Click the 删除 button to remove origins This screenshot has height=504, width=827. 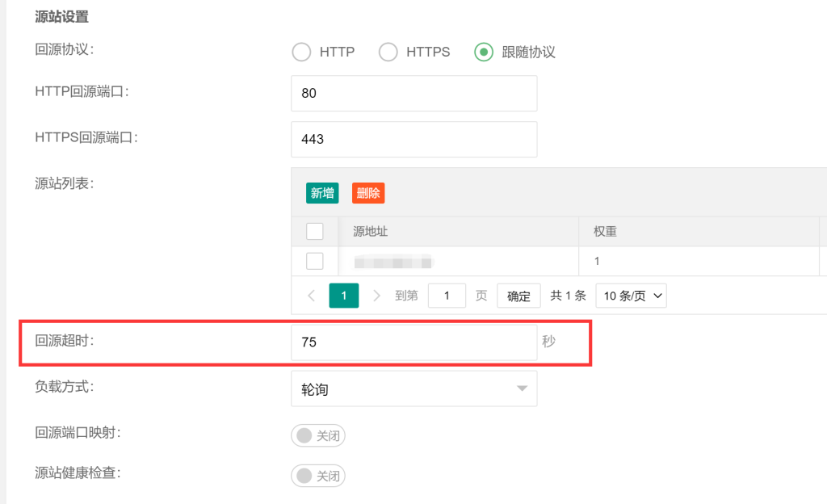pos(367,192)
